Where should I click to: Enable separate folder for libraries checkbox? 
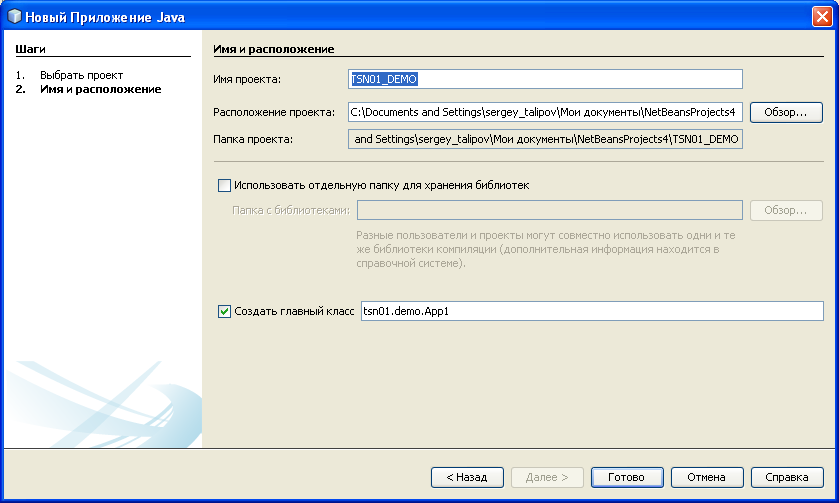click(x=224, y=185)
